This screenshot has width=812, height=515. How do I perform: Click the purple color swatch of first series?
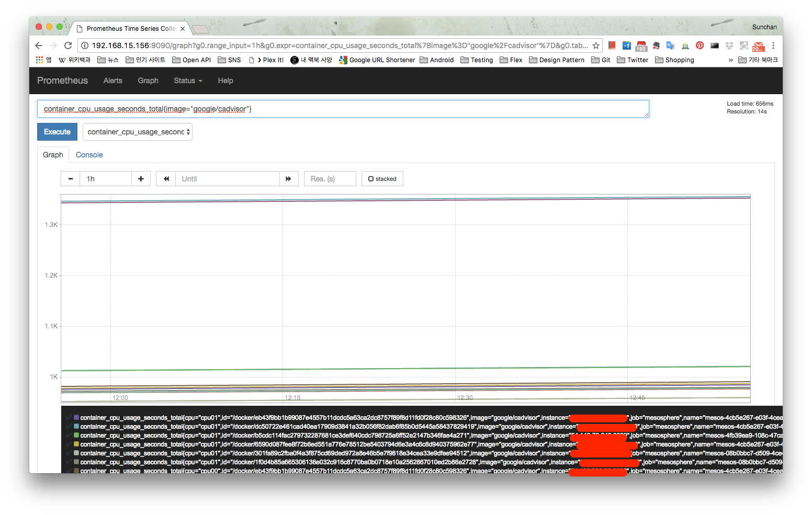(76, 418)
